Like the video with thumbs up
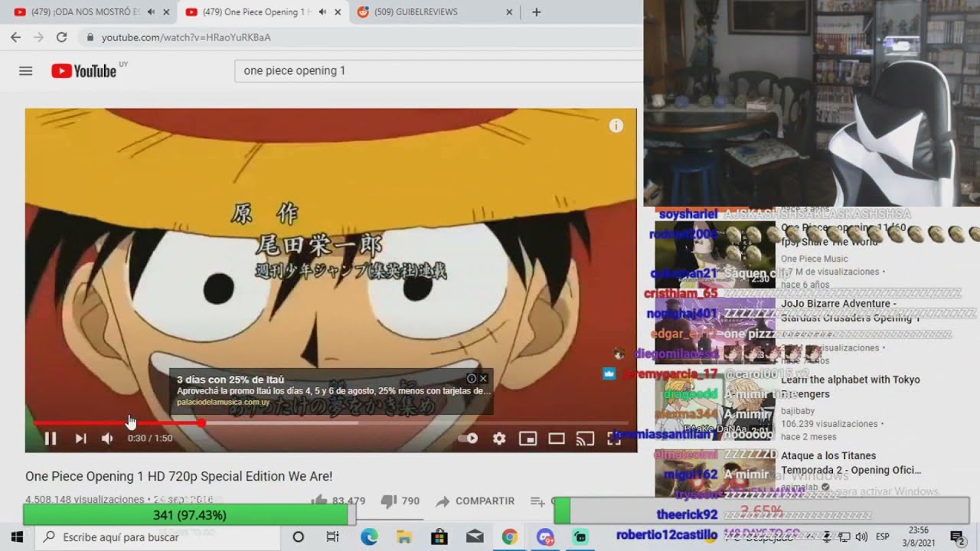This screenshot has width=980, height=551. tap(319, 501)
